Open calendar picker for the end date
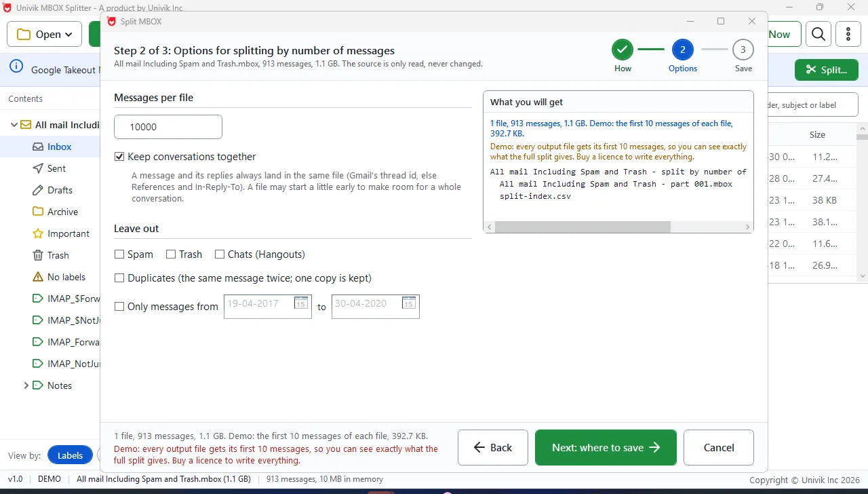This screenshot has height=494, width=868. pos(408,303)
